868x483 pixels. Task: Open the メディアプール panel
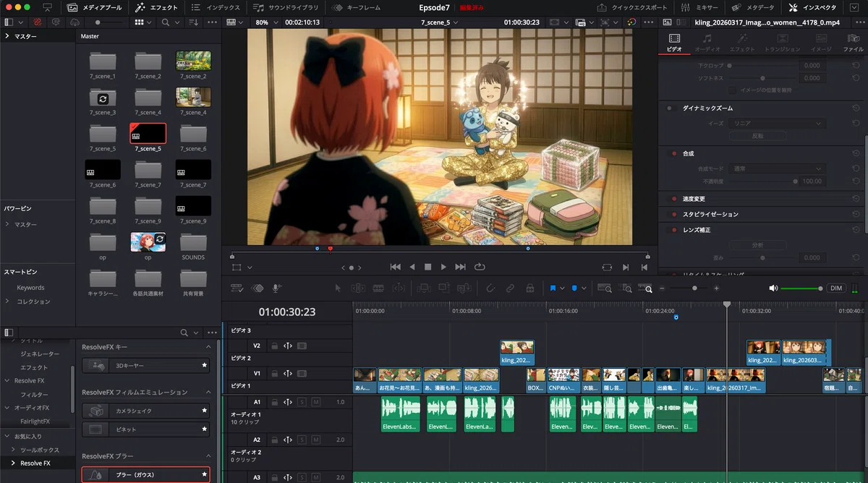point(95,7)
